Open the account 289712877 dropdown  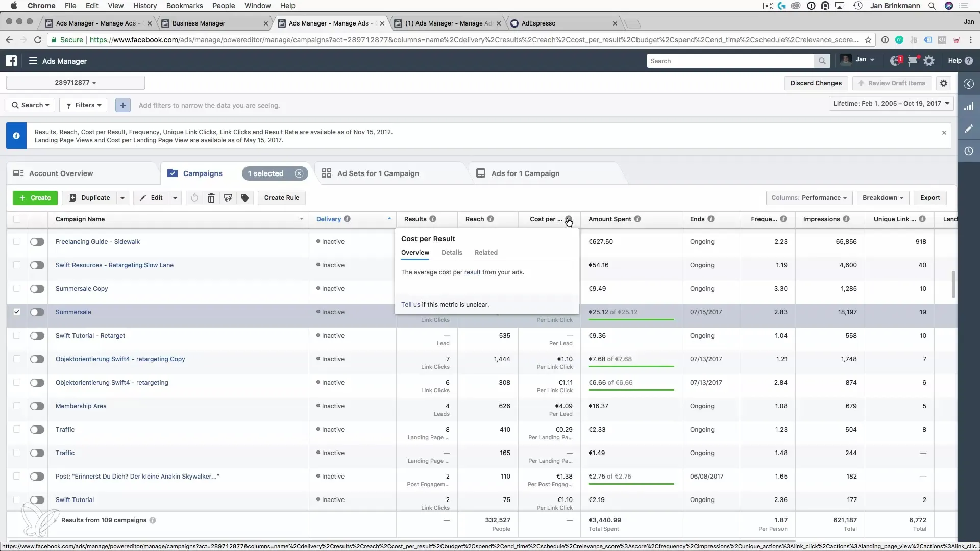pos(76,83)
